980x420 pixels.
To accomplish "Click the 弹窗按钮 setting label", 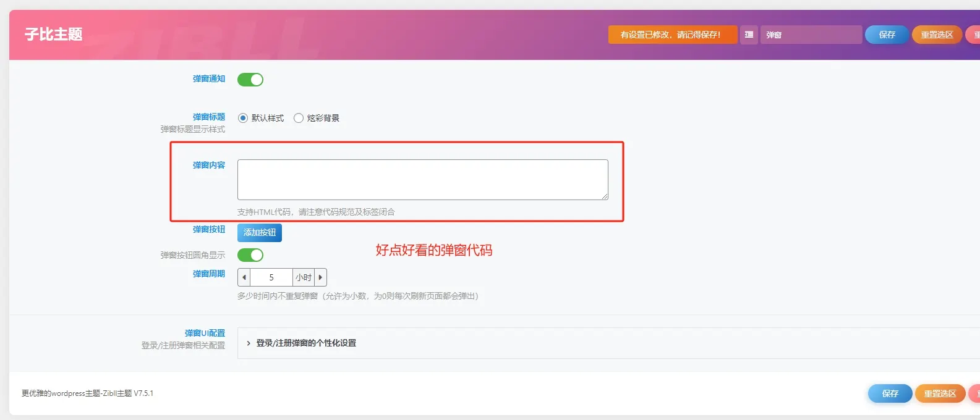I will click(209, 229).
